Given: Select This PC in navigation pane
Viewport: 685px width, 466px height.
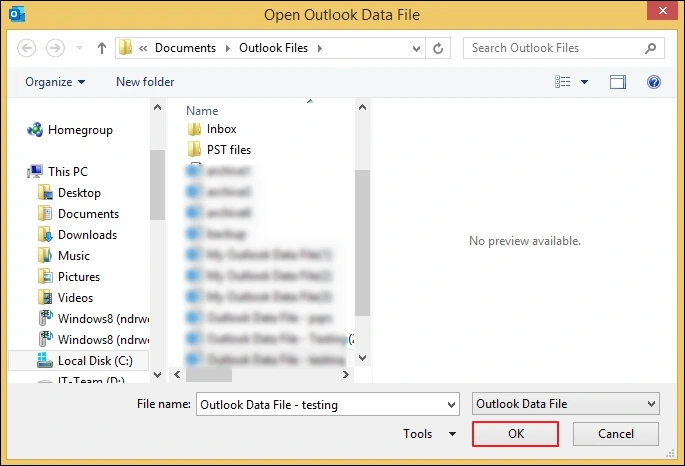Looking at the screenshot, I should [68, 172].
